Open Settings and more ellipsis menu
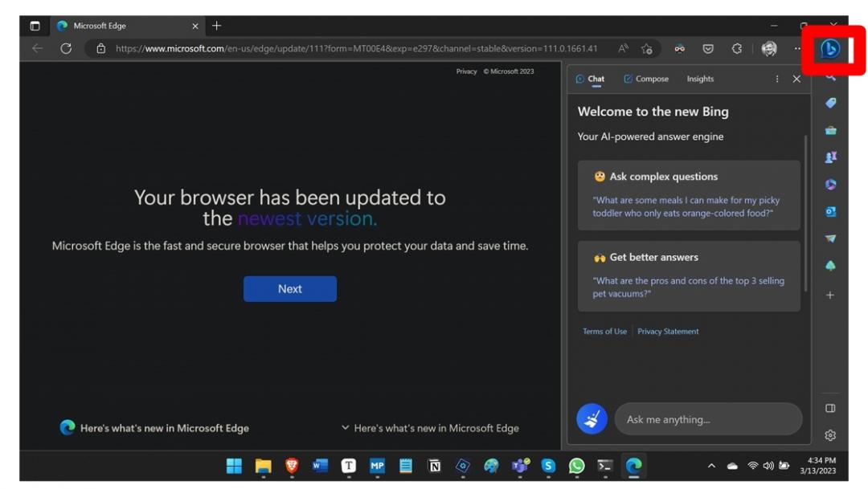This screenshot has height=489, width=868. pyautogui.click(x=797, y=49)
